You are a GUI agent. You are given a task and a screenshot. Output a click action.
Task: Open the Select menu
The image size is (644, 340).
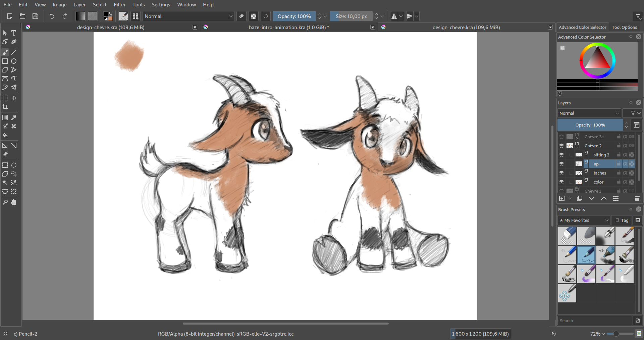(x=100, y=5)
